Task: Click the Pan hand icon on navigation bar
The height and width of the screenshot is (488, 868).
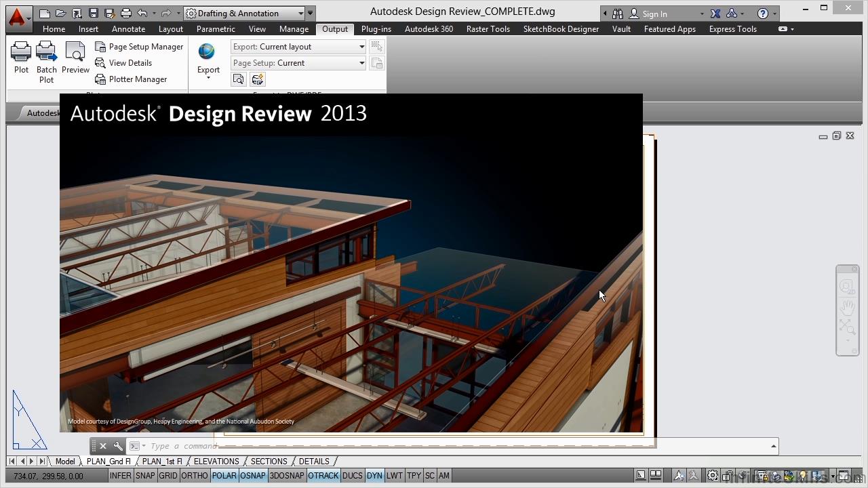Action: (x=847, y=308)
